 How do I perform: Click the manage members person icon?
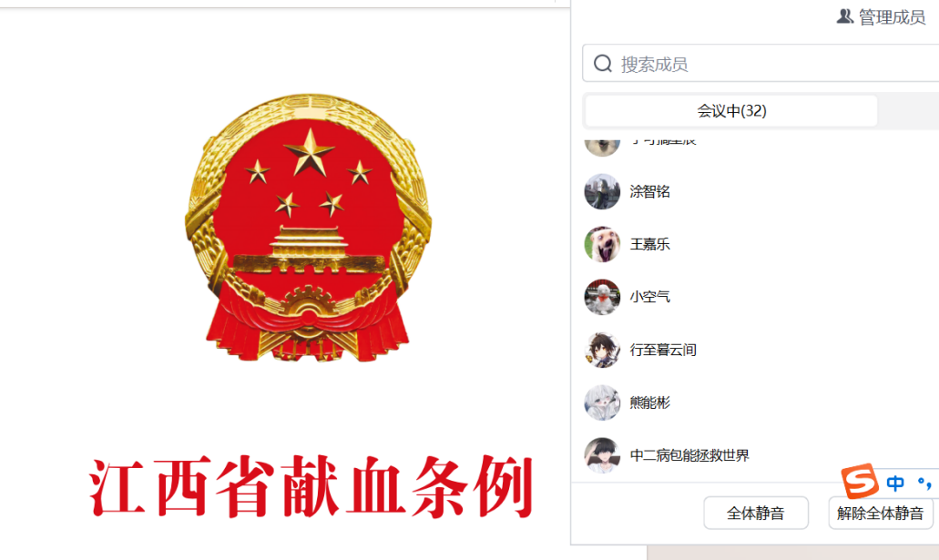pos(844,16)
